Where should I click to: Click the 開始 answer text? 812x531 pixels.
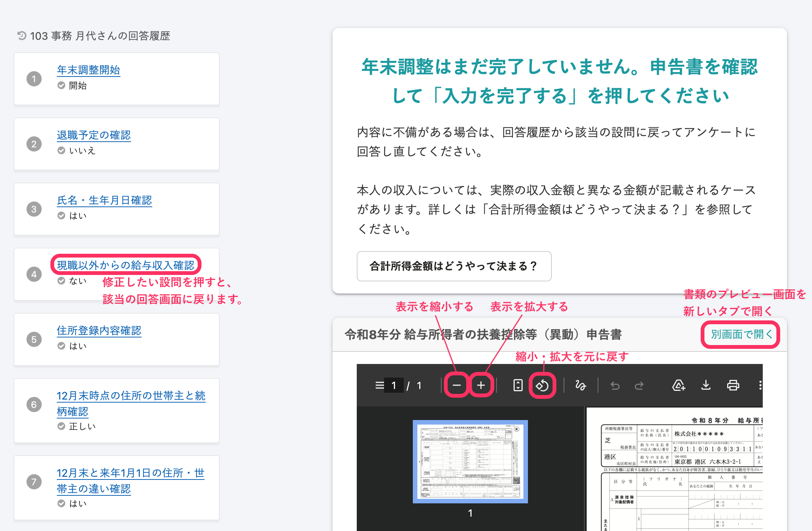(x=78, y=86)
